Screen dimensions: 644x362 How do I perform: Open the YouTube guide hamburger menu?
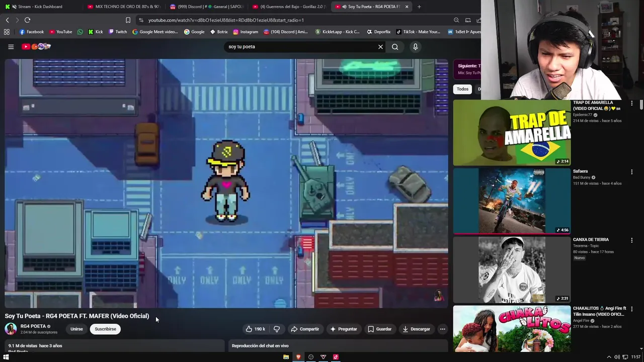pyautogui.click(x=11, y=47)
